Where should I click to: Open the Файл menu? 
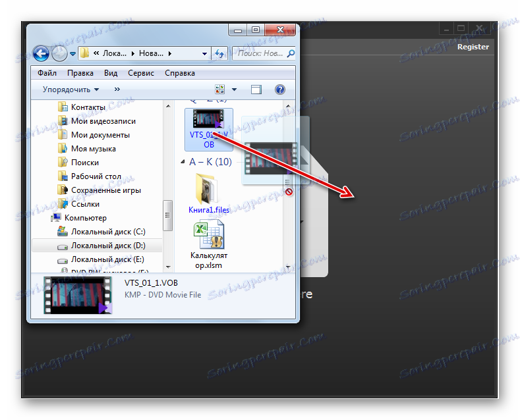click(x=47, y=73)
